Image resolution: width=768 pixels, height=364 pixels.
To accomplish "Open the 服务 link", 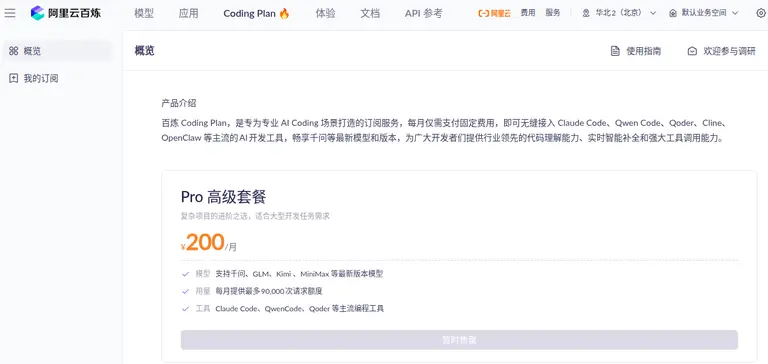I will tap(553, 13).
